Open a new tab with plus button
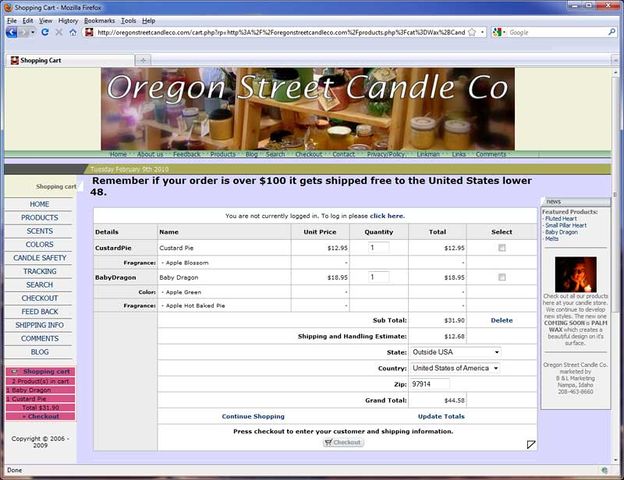This screenshot has height=480, width=624. (144, 60)
